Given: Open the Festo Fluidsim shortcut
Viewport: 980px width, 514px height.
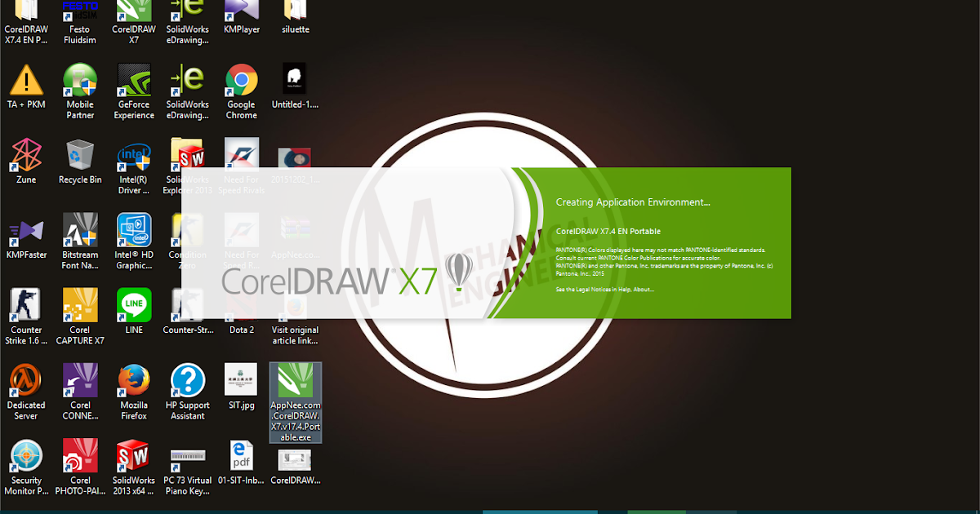Looking at the screenshot, I should (80, 22).
